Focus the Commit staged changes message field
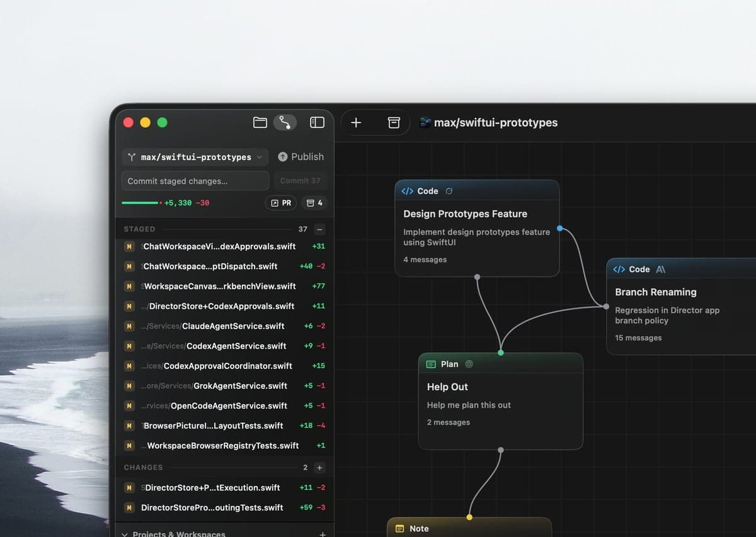The width and height of the screenshot is (756, 537). coord(195,181)
